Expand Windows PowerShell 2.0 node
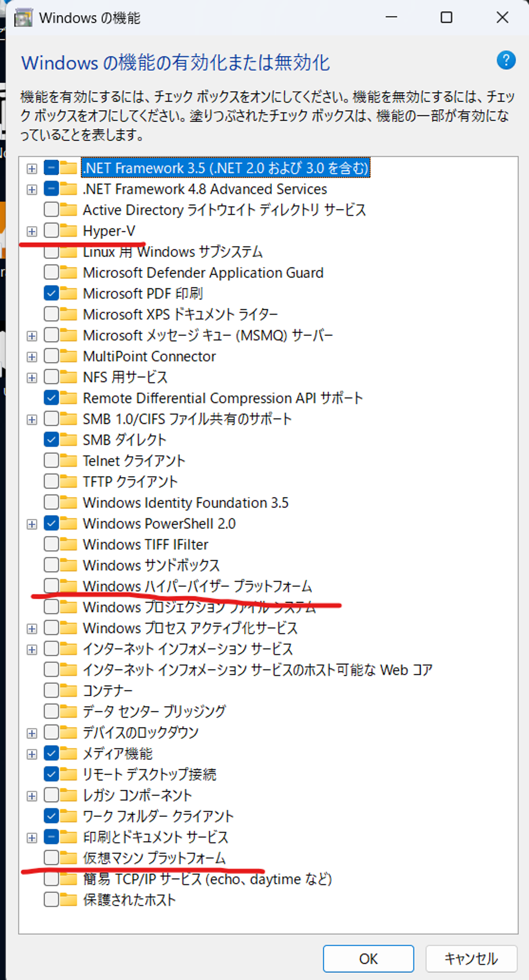The height and width of the screenshot is (980, 529). coord(32,524)
